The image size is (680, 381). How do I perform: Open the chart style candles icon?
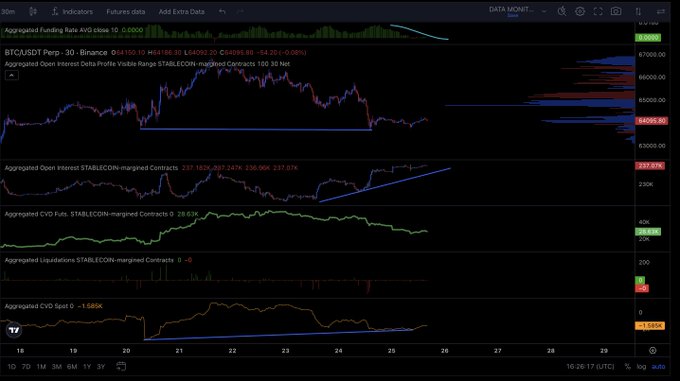pyautogui.click(x=33, y=12)
